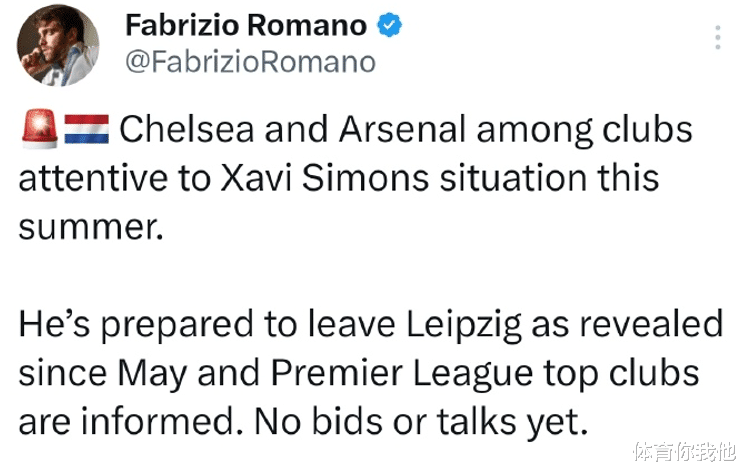Click the words 'are informed'
Viewport: 747px width, 476px height.
[x=127, y=422]
